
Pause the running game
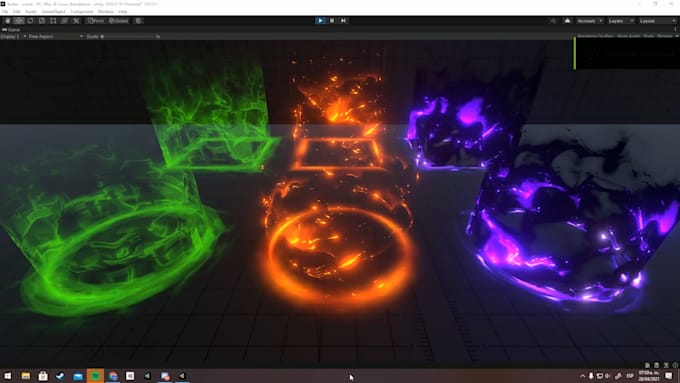[x=332, y=21]
